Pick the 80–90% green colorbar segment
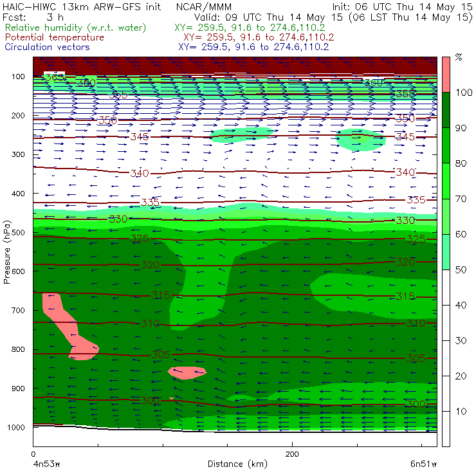This screenshot has height=476, width=476. pos(446,145)
